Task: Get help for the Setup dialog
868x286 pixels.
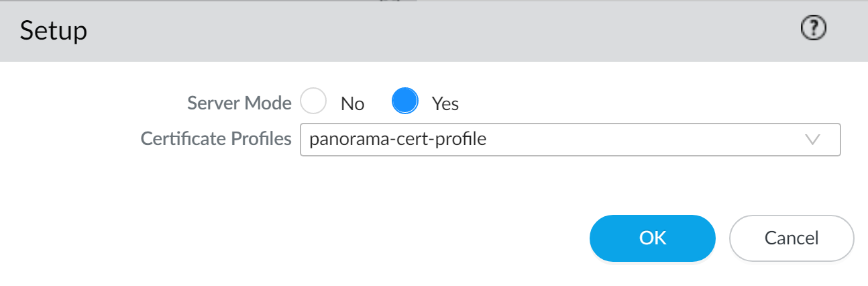Action: click(x=814, y=28)
